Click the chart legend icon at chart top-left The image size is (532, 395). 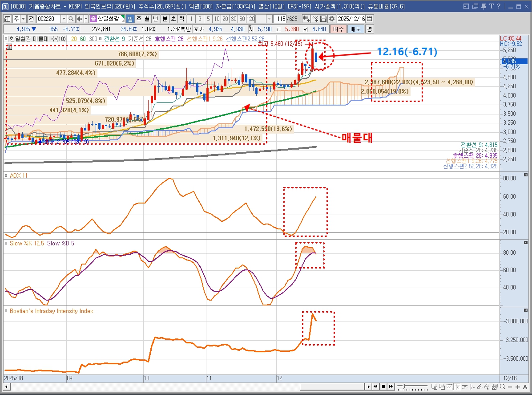tap(9, 47)
